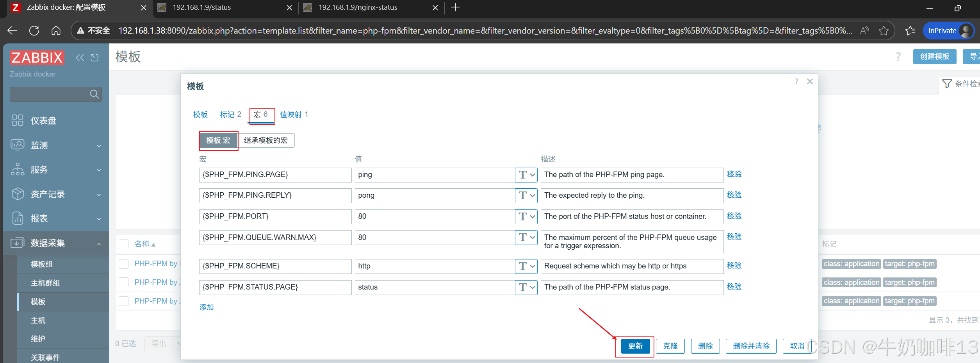Switch to the 模板 tab in the dialog
Viewport: 980px width, 363px height.
[x=200, y=114]
